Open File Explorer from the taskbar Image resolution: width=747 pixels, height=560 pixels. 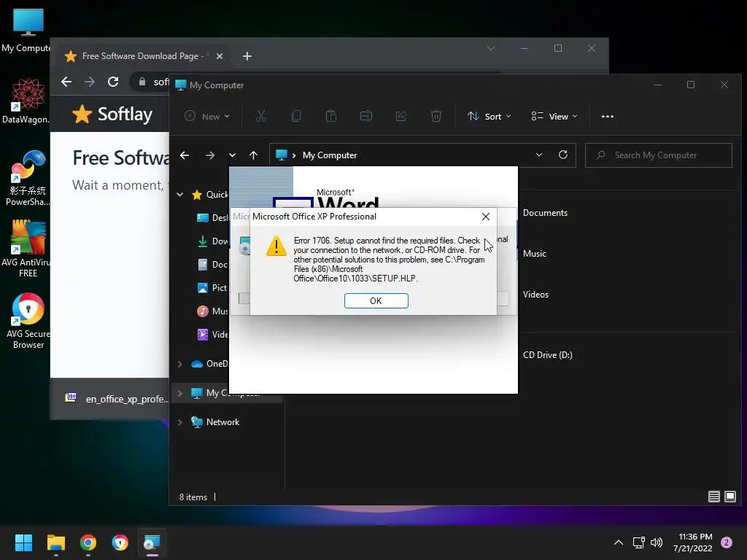point(55,542)
